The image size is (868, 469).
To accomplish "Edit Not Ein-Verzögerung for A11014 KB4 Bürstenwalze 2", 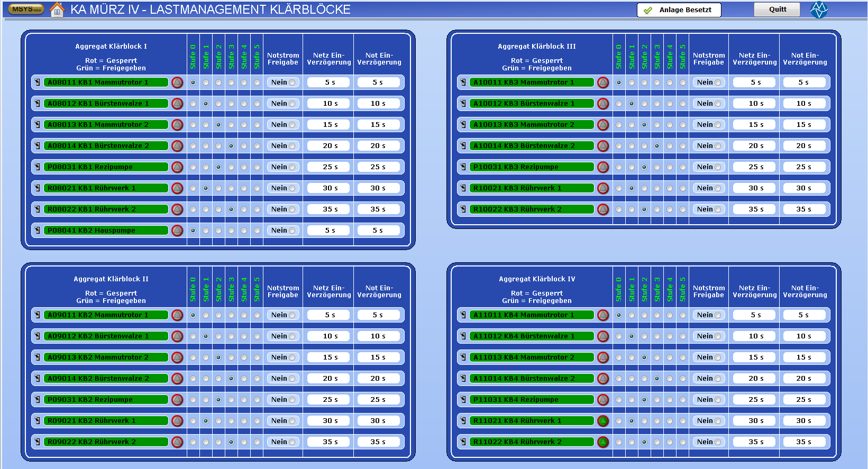I will point(804,379).
